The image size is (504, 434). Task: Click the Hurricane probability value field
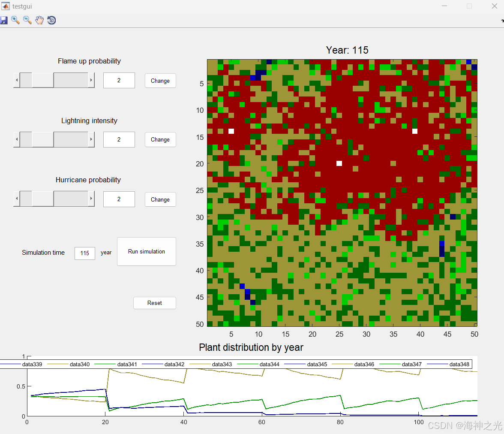pyautogui.click(x=119, y=199)
